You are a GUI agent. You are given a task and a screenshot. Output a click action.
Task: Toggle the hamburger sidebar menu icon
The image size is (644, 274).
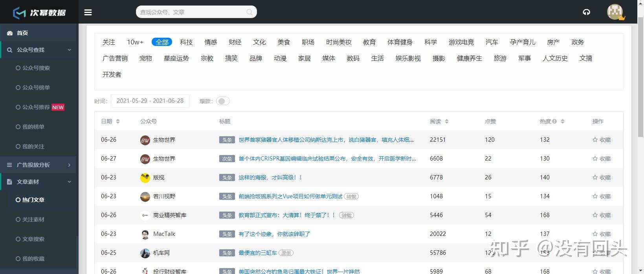pos(88,12)
